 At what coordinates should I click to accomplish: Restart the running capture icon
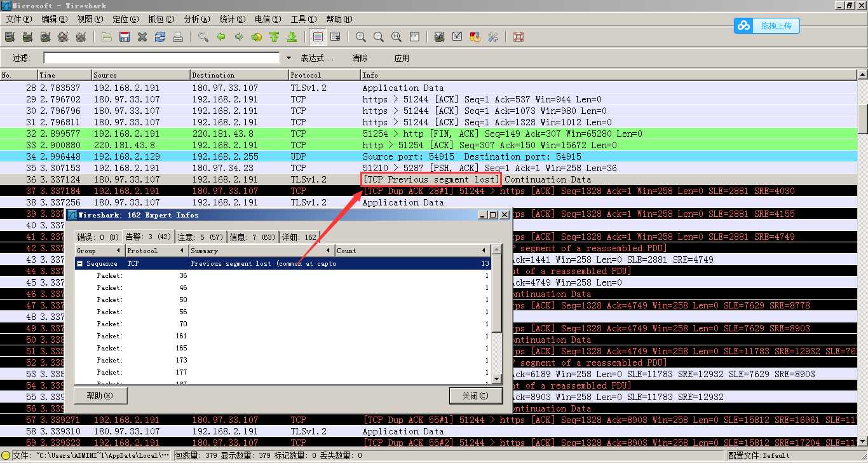[x=81, y=37]
